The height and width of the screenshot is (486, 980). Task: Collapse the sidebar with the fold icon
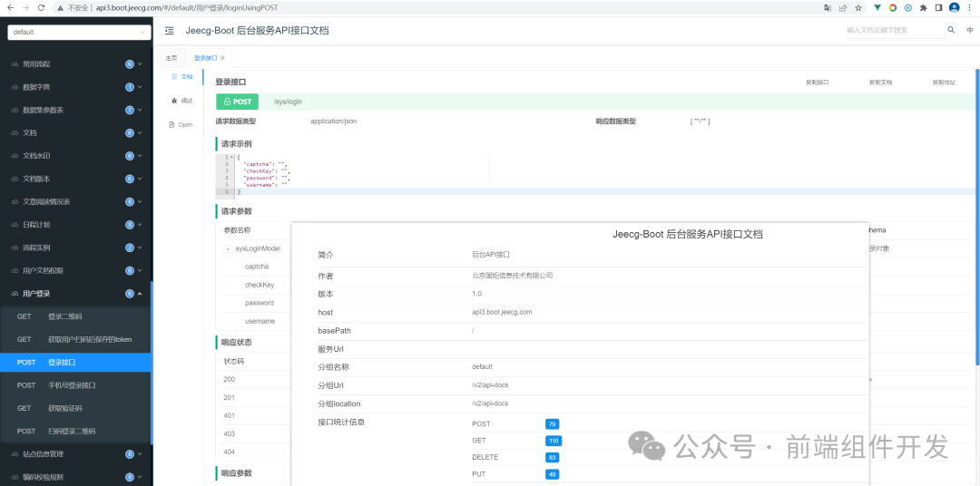(170, 31)
